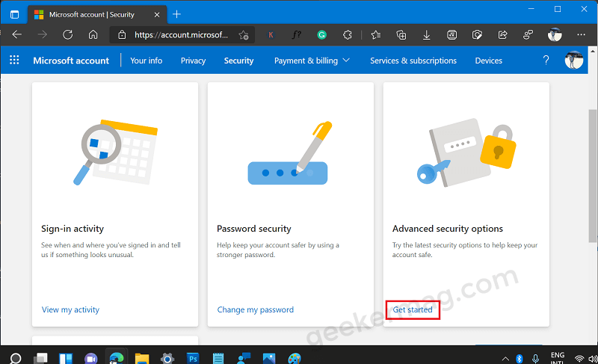Viewport: 598px width, 364px height.
Task: Open the Math Solver toolbar icon
Action: point(452,35)
